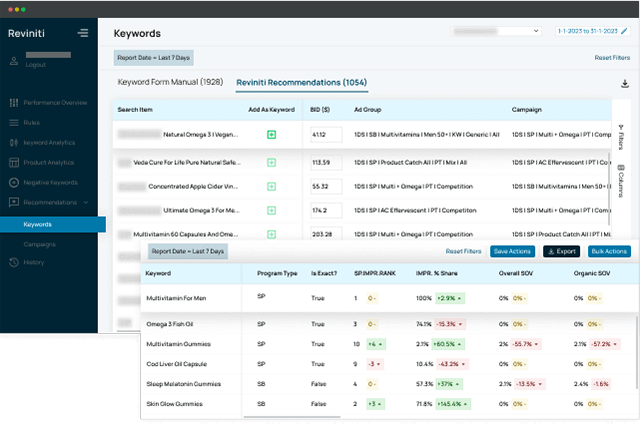Open Campaigns under Recommendations
Screen dimensions: 640x424
click(40, 244)
